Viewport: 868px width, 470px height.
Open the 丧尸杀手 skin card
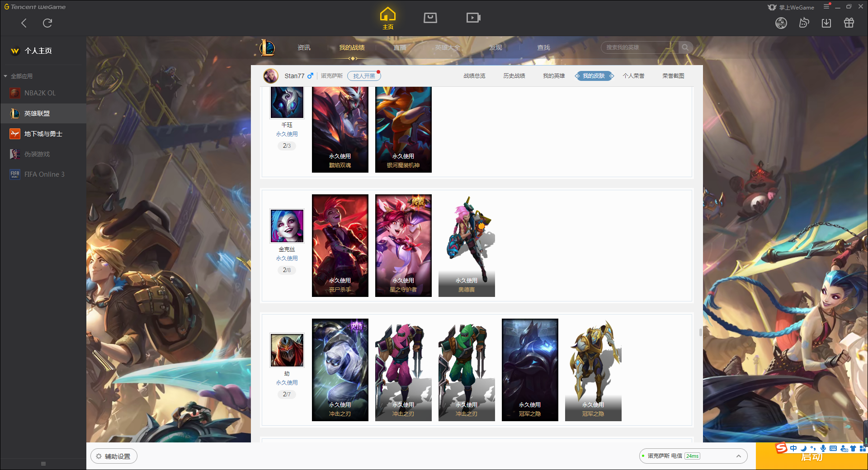tap(340, 246)
